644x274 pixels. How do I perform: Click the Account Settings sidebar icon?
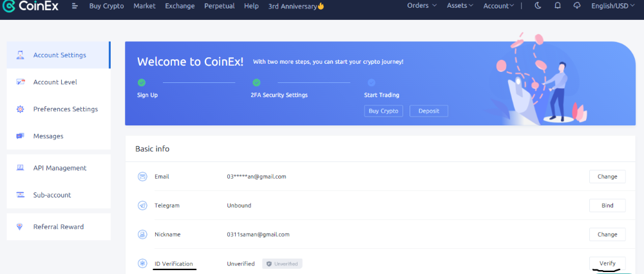pyautogui.click(x=20, y=55)
